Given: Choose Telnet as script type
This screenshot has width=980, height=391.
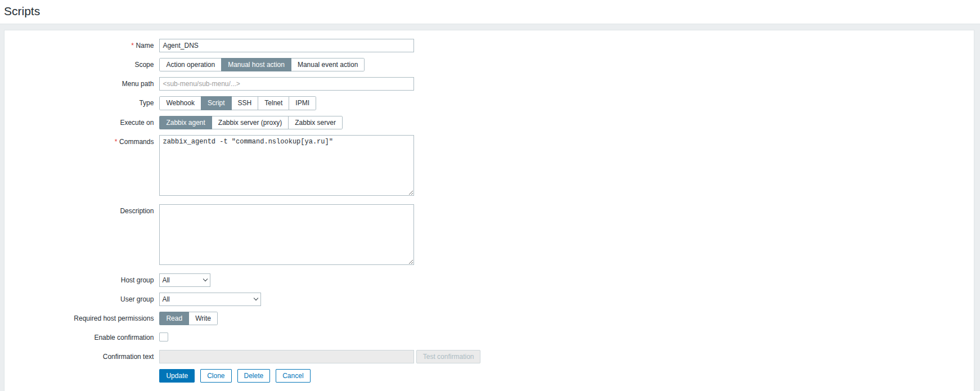Looking at the screenshot, I should (x=273, y=103).
